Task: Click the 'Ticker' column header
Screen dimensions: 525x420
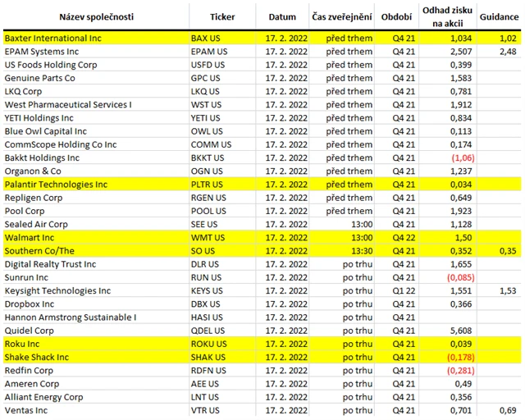Action: [221, 16]
